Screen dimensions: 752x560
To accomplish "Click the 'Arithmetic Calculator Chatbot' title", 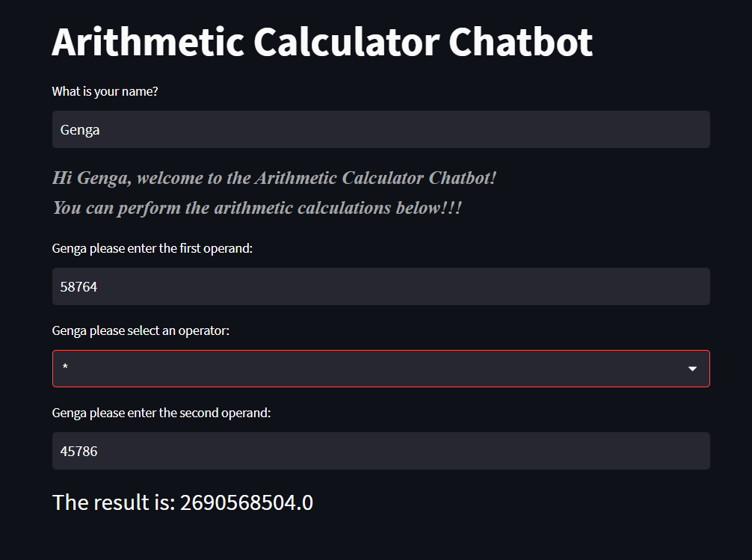I will (321, 41).
